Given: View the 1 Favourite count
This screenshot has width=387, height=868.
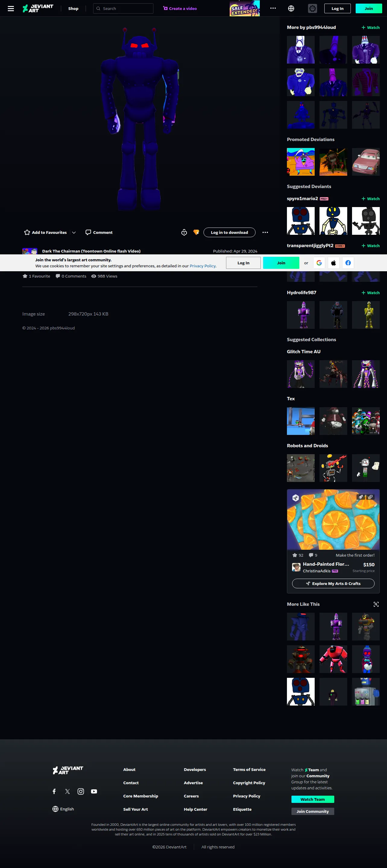Looking at the screenshot, I should pyautogui.click(x=36, y=276).
